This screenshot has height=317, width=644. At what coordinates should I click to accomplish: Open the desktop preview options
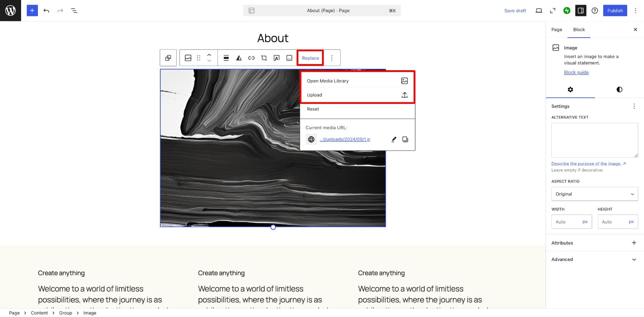click(539, 10)
